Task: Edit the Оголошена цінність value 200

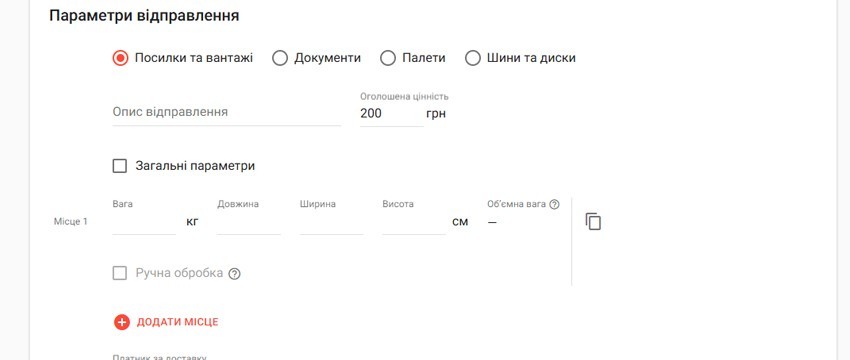Action: 391,113
